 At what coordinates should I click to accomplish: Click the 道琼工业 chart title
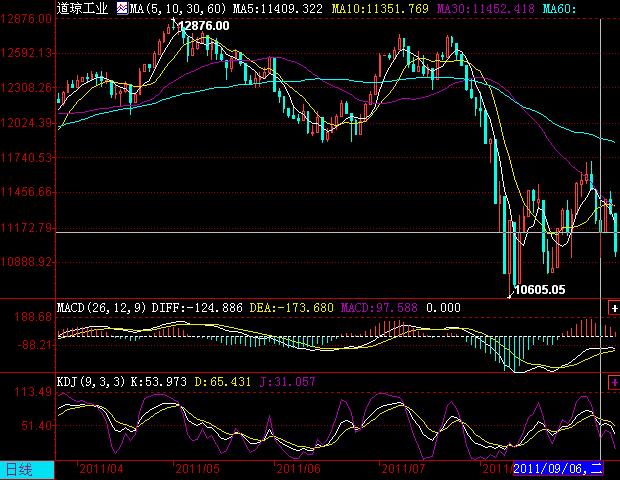click(83, 8)
